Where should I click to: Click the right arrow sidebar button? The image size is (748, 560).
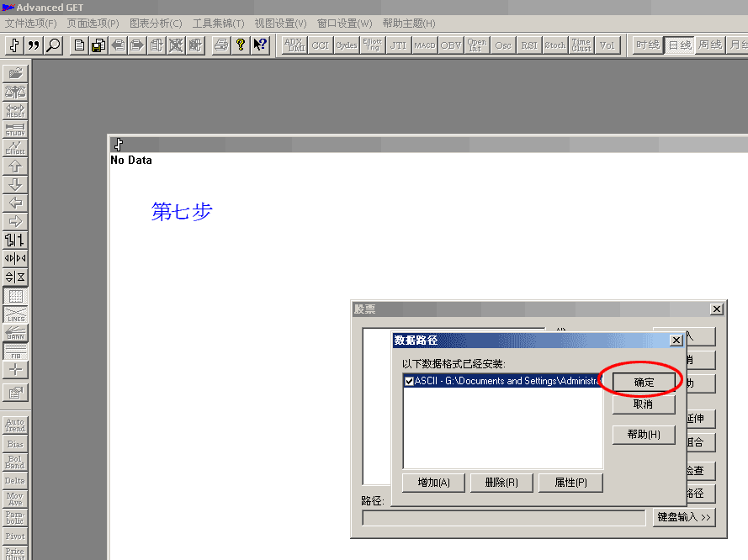pyautogui.click(x=15, y=222)
